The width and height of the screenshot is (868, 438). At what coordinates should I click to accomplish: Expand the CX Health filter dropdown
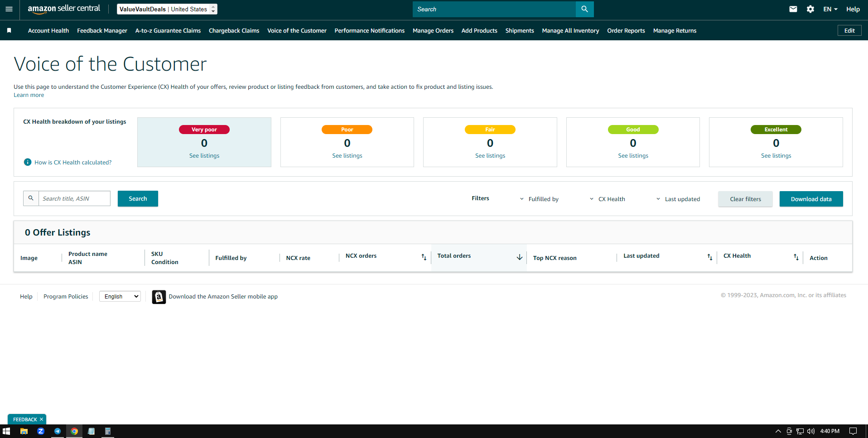tap(607, 199)
